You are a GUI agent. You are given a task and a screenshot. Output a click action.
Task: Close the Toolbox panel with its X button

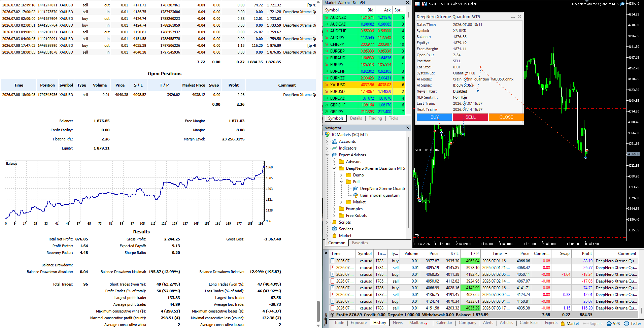[x=326, y=253]
